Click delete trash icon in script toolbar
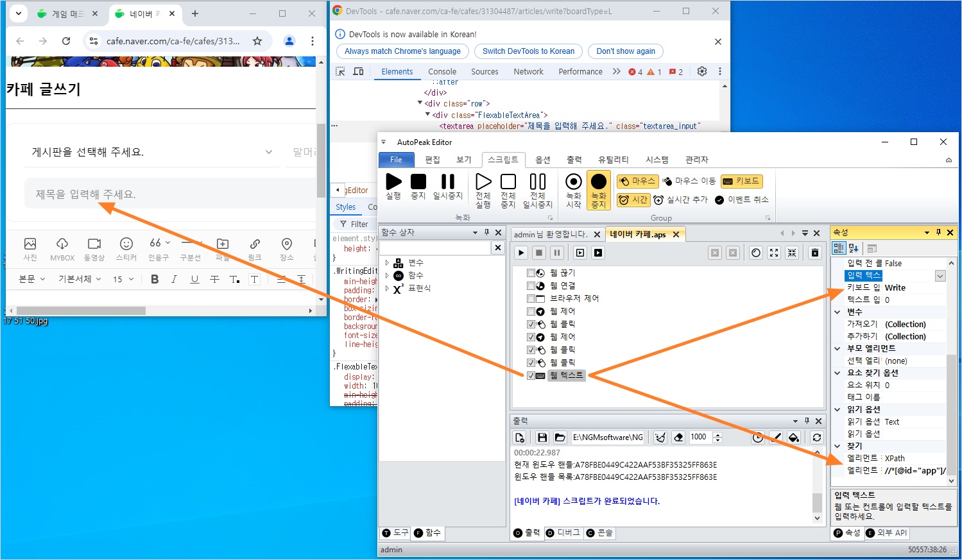This screenshot has height=560, width=962. (815, 253)
